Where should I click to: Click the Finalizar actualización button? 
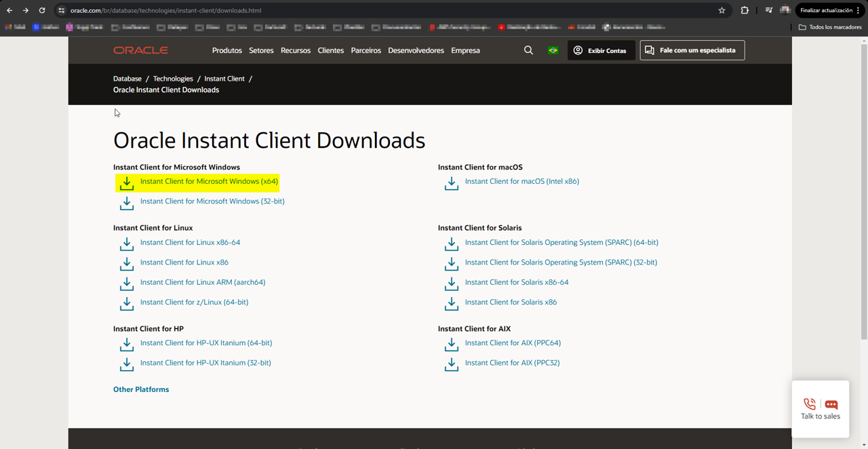click(830, 10)
